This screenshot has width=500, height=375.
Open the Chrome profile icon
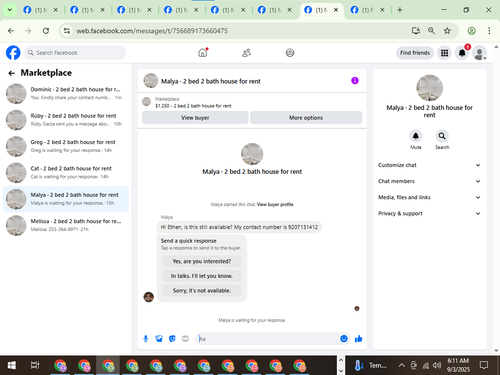(x=471, y=31)
